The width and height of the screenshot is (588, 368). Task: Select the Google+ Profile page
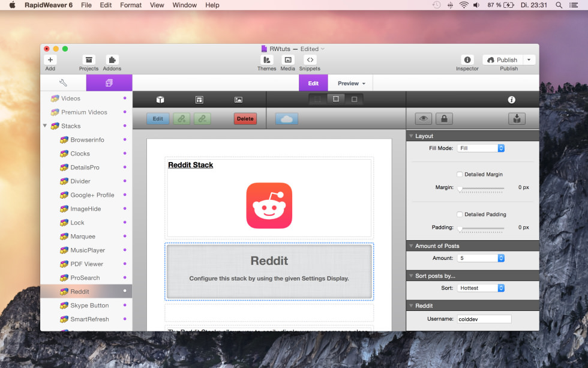[x=86, y=195]
